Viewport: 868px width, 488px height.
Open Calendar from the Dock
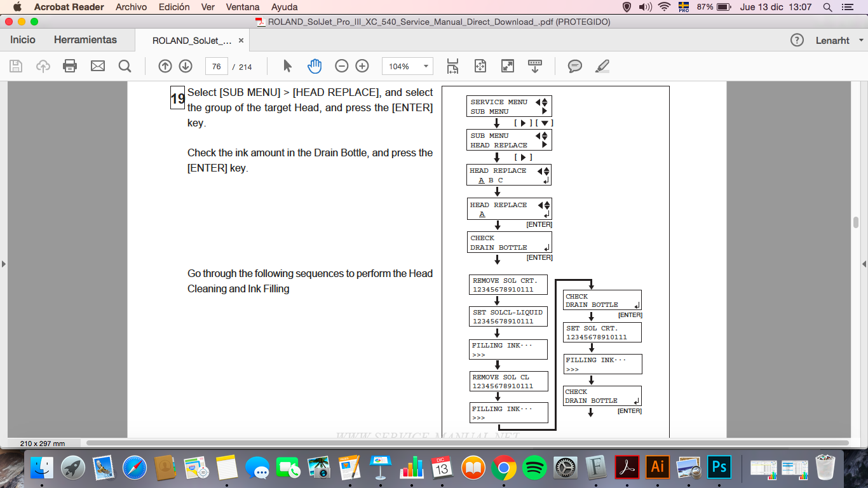point(442,468)
